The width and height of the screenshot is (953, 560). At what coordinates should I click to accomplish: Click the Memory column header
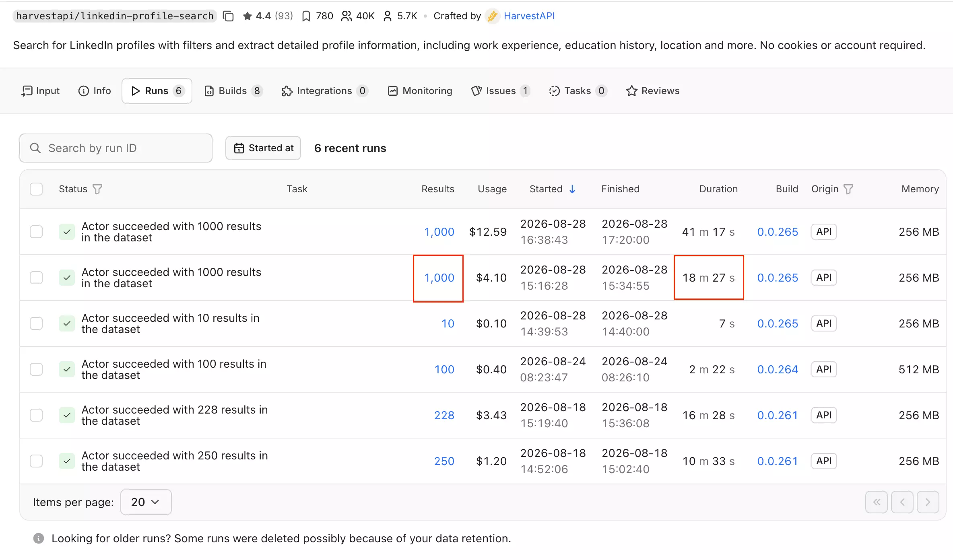[x=920, y=189]
